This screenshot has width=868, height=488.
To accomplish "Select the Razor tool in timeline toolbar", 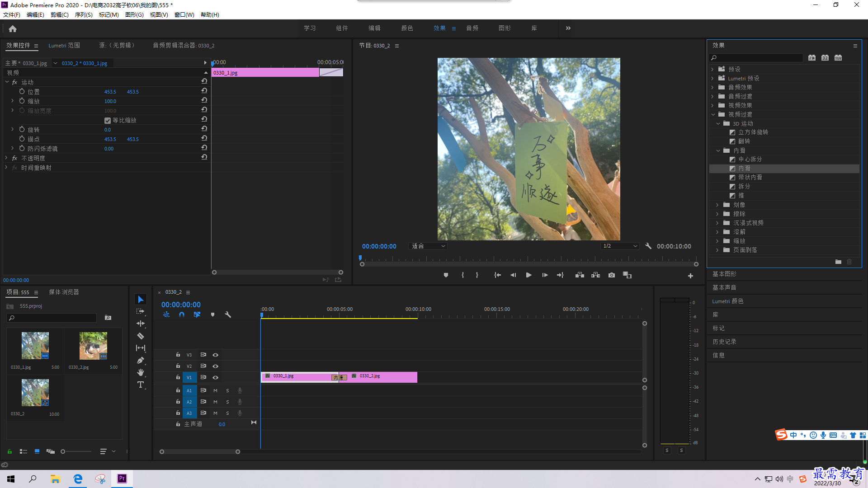I will (x=141, y=336).
